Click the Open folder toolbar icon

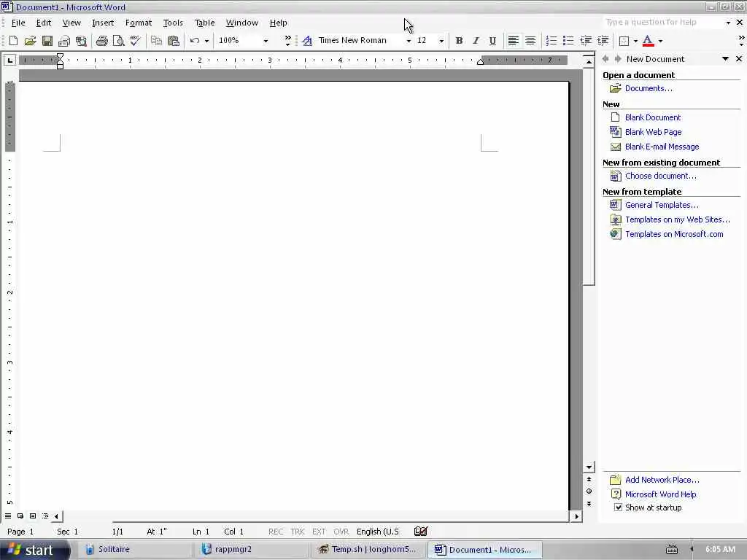[x=30, y=41]
